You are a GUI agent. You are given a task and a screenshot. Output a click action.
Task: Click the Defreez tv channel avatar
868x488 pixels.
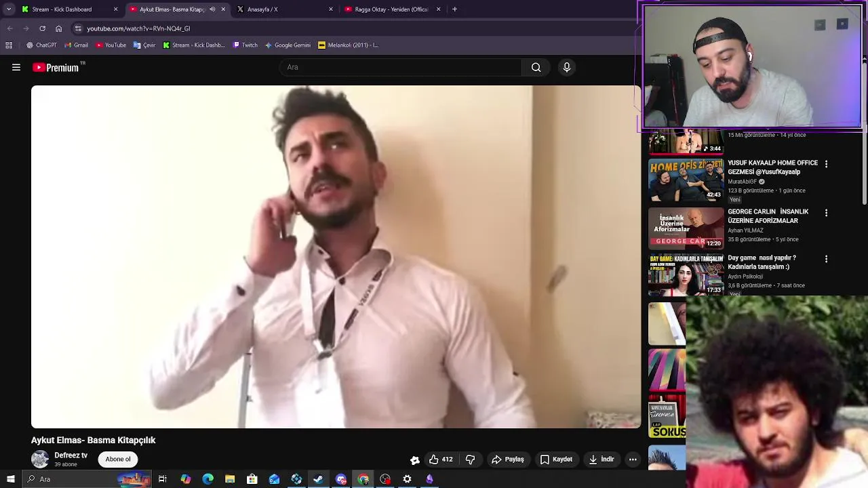pos(40,460)
